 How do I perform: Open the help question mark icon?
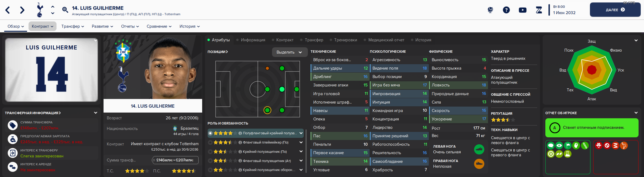point(506,10)
